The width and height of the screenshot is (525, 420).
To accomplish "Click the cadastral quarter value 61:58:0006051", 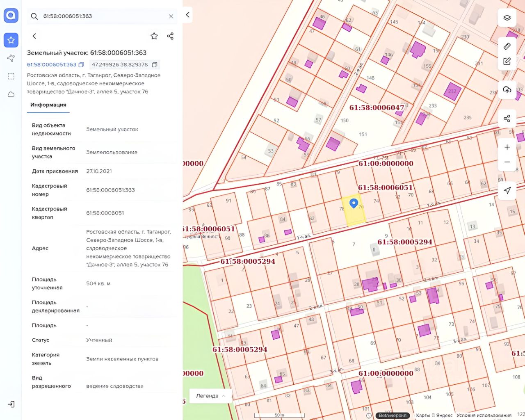I will (x=105, y=213).
